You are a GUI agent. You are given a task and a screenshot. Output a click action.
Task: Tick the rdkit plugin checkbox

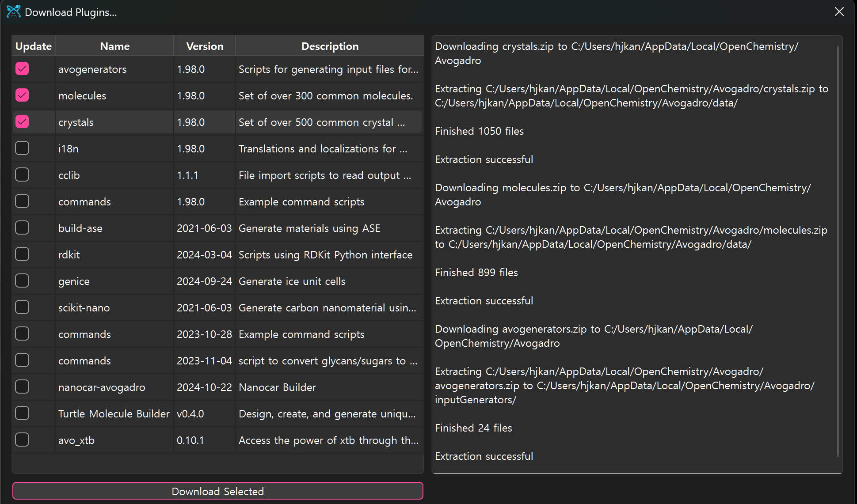(22, 254)
